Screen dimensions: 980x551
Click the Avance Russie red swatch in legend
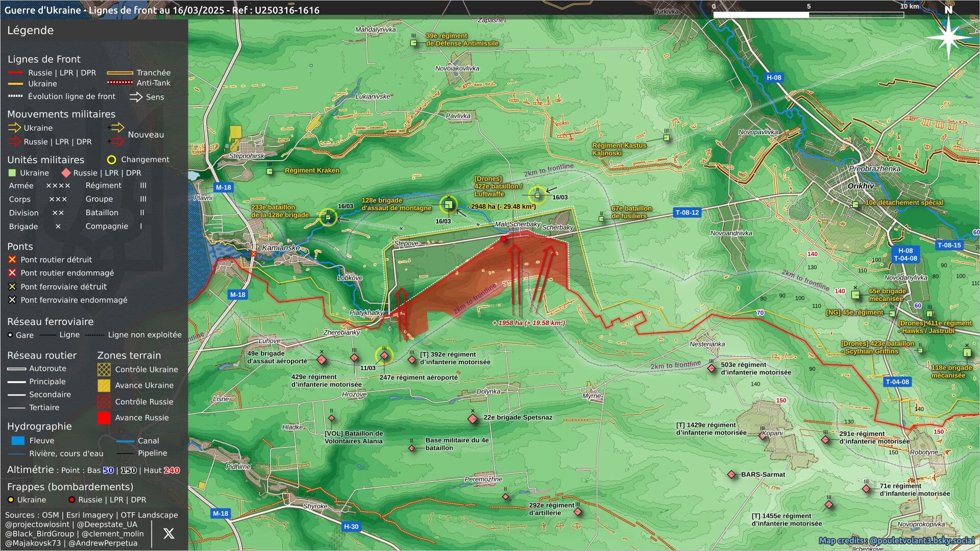click(104, 418)
